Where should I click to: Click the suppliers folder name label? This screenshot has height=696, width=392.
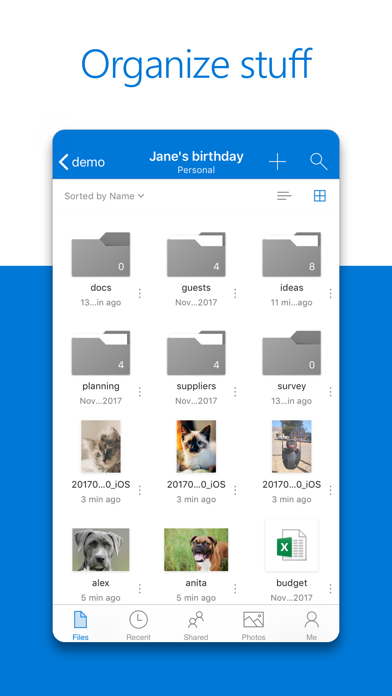point(196,386)
